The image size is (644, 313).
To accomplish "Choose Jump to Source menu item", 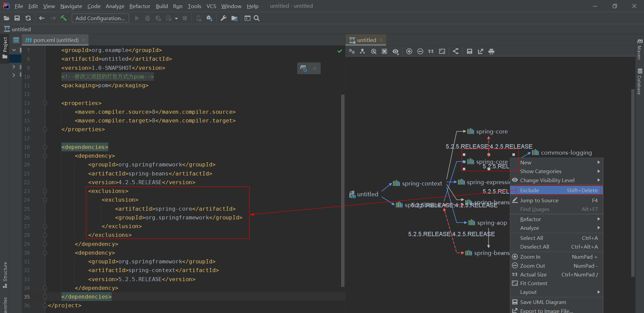I will coord(556,200).
